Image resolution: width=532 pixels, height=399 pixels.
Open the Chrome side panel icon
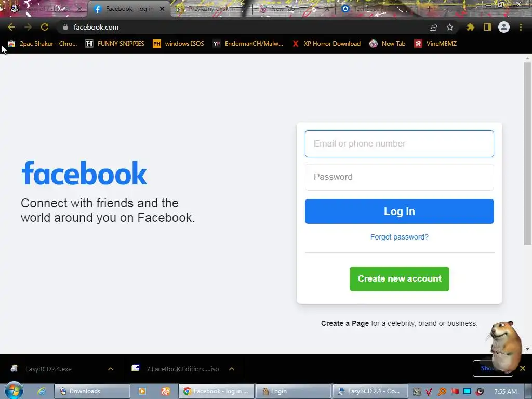click(487, 27)
